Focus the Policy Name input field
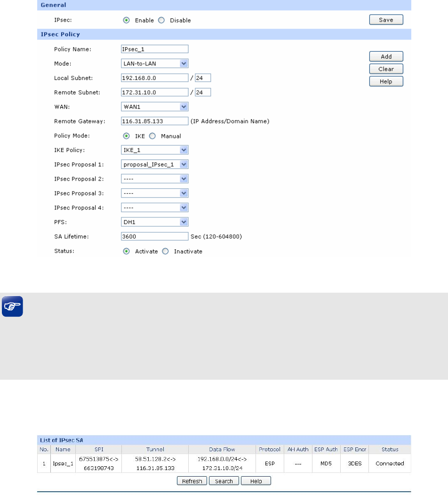448x495 pixels. pyautogui.click(x=154, y=49)
